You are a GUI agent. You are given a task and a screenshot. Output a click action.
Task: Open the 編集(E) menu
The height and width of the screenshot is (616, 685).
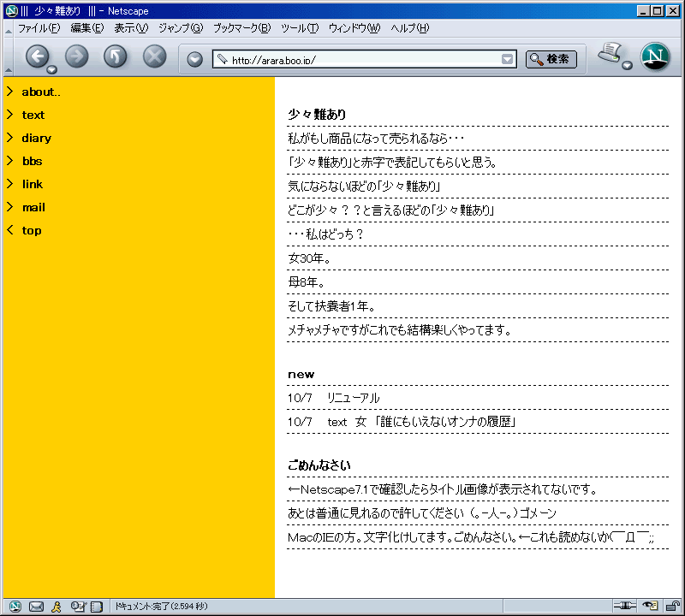(87, 28)
